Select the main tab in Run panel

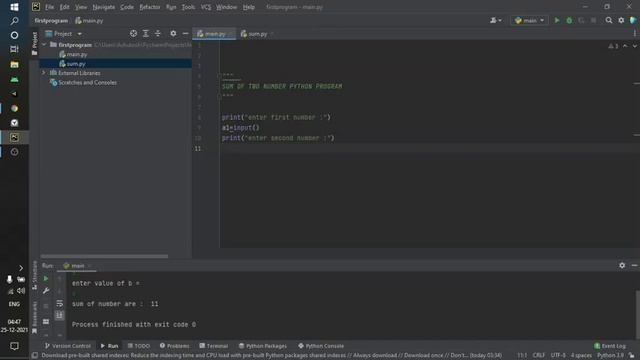click(x=77, y=266)
